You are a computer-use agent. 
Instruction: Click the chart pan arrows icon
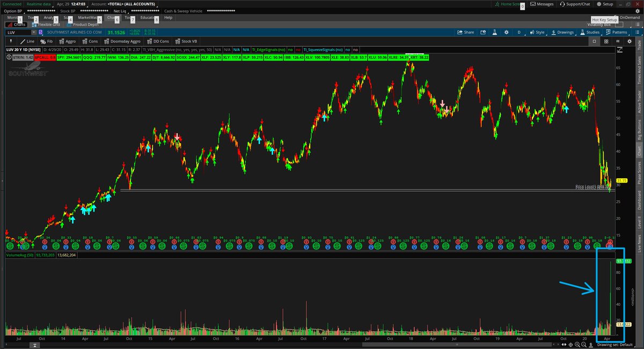pyautogui.click(x=564, y=344)
